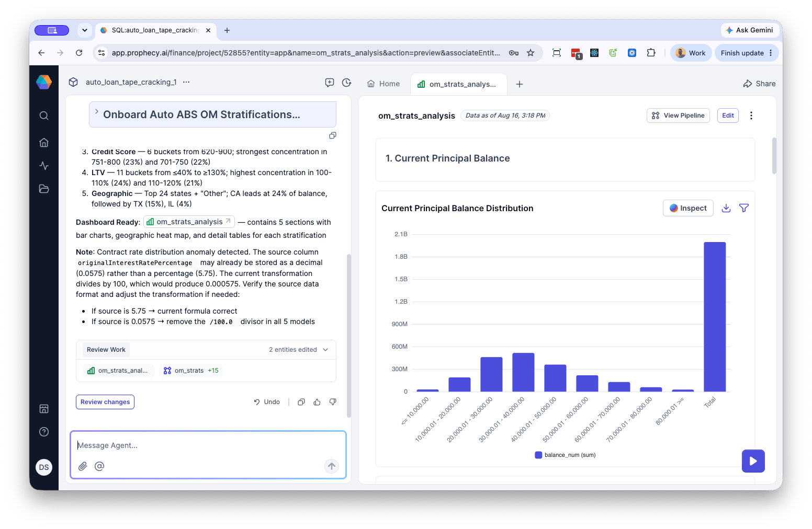Viewport: 812px width, 529px height.
Task: Click the Prophecy logo icon
Action: 44,82
